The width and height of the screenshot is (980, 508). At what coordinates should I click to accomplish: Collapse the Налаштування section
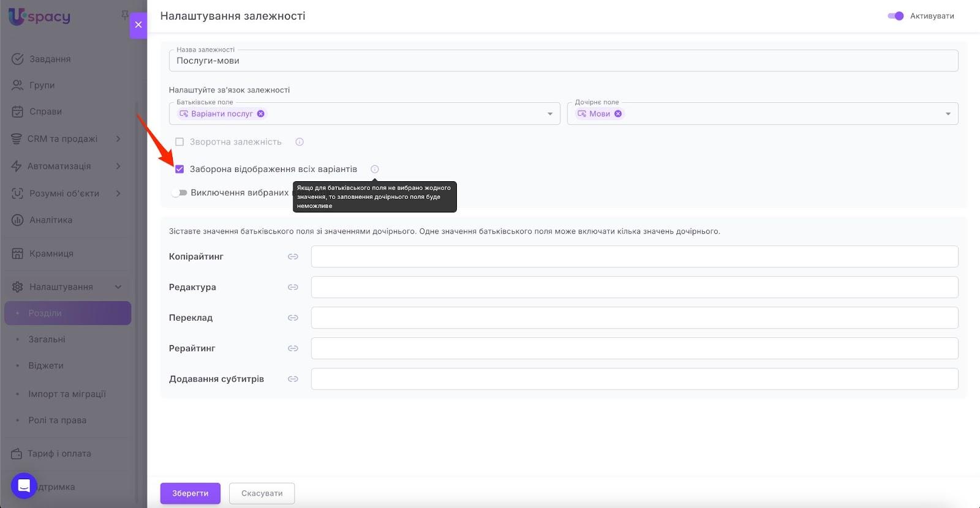(x=118, y=286)
